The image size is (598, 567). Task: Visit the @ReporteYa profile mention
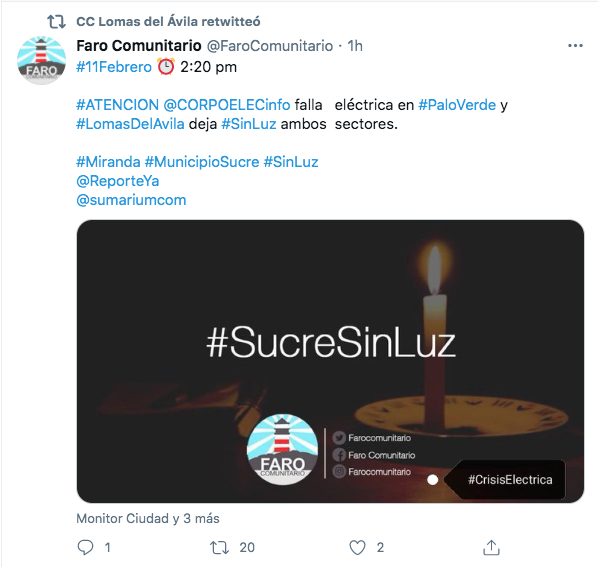118,181
